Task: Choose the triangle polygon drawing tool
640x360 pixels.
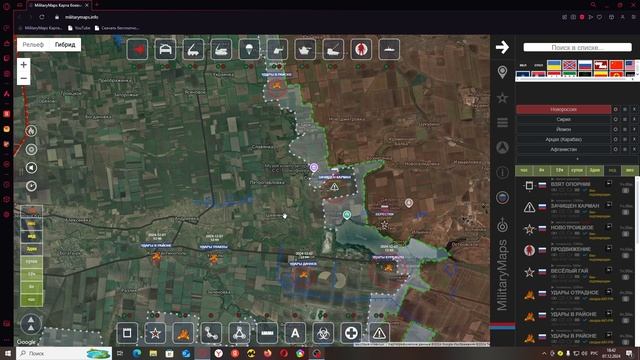Action: 239,333
